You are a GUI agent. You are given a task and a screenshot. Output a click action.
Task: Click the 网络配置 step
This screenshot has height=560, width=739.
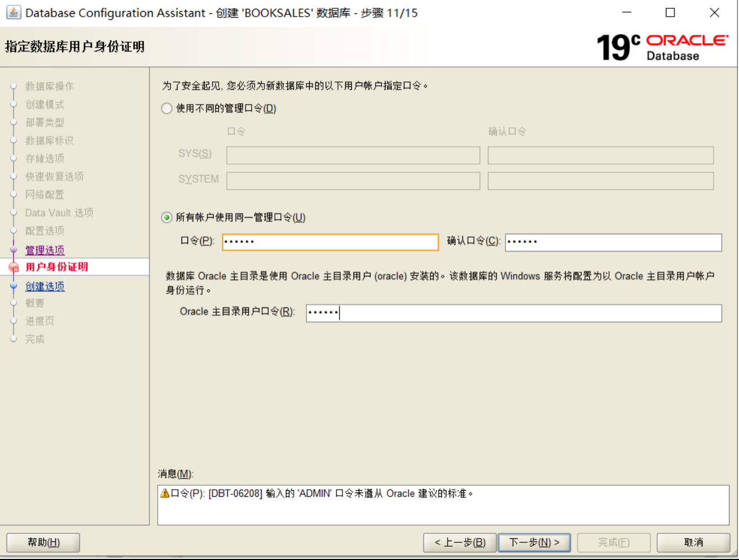(x=45, y=195)
